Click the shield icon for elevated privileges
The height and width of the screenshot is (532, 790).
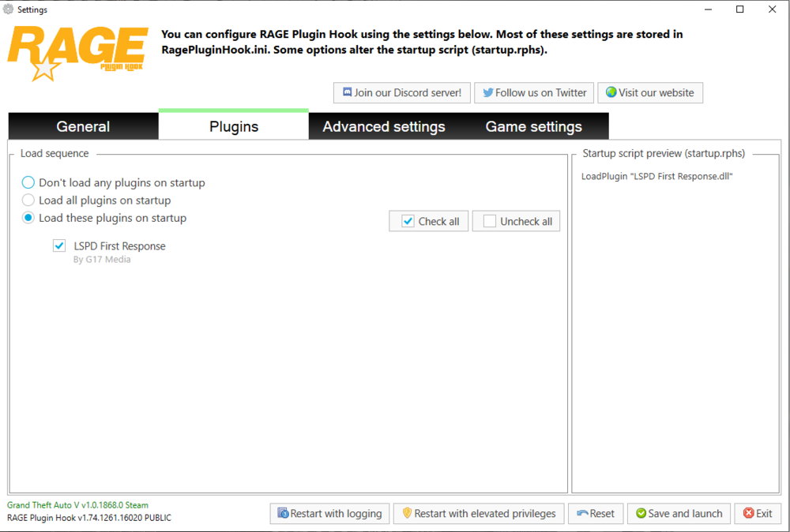click(408, 513)
